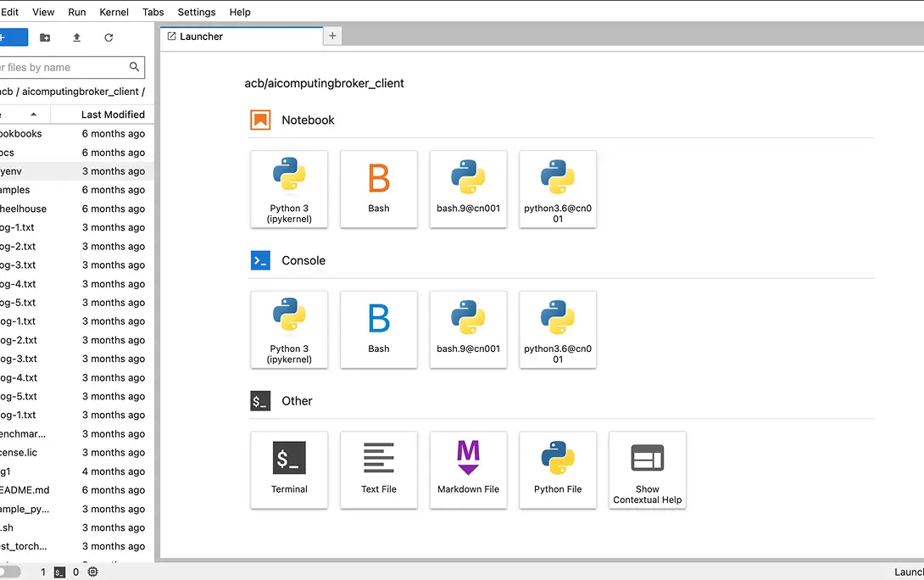Open a Bash console from the launcher
The image size is (924, 580).
tap(379, 330)
